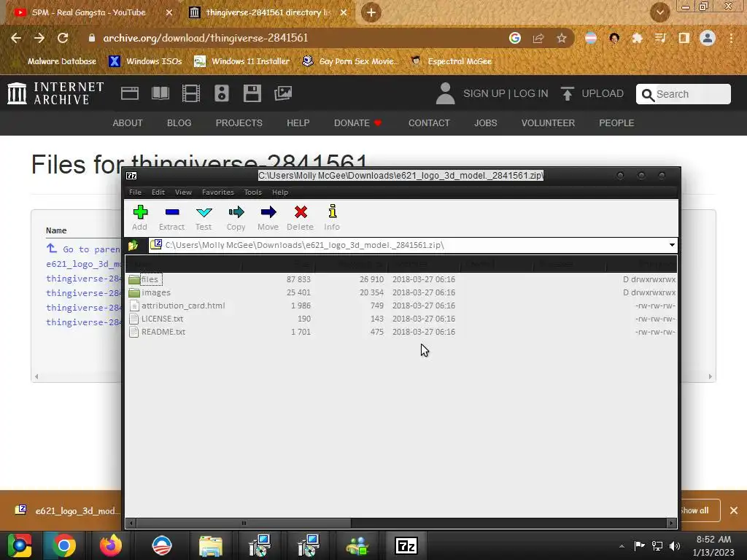
Task: Close the Chrome downloads bar
Action: pos(734,510)
